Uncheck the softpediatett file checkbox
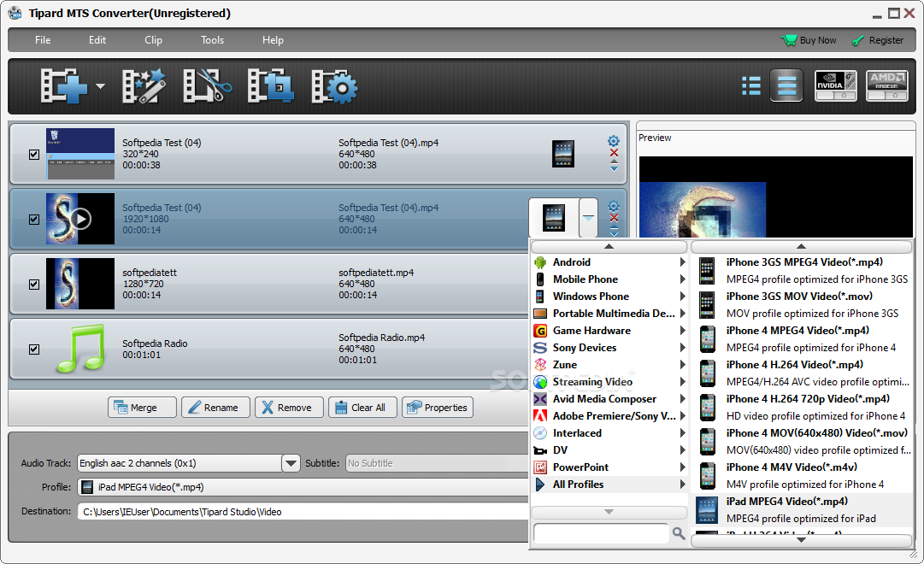 (34, 284)
